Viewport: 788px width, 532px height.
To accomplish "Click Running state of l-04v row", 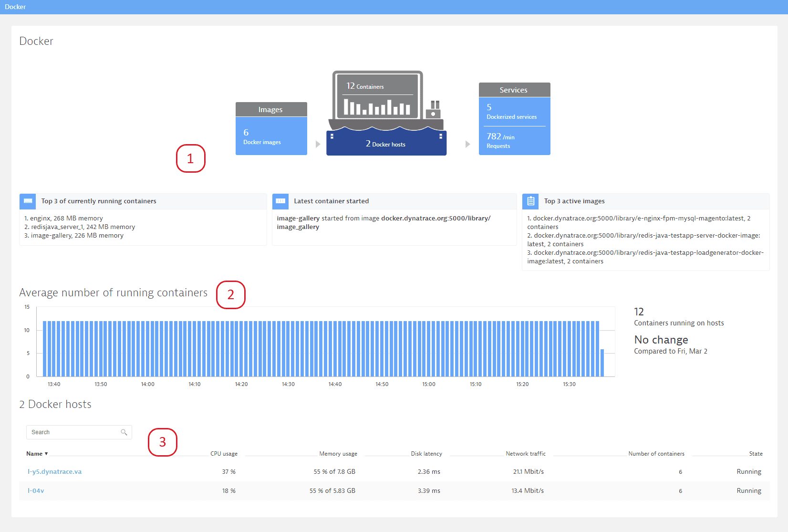I will click(749, 490).
